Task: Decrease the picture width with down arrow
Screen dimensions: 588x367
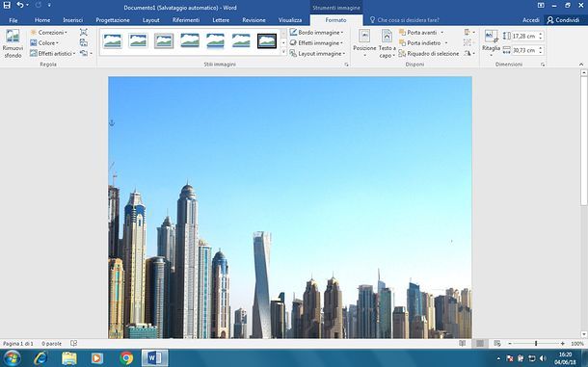Action: [541, 52]
